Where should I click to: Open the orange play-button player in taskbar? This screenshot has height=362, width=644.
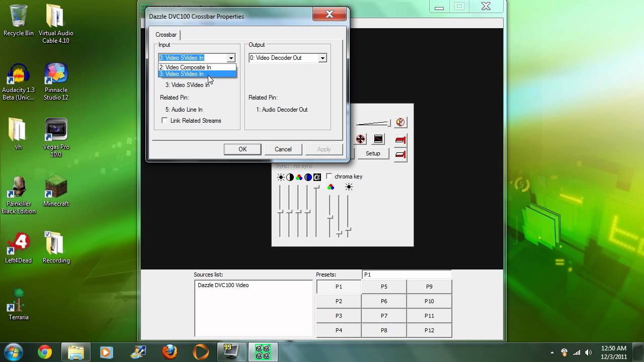(201, 352)
